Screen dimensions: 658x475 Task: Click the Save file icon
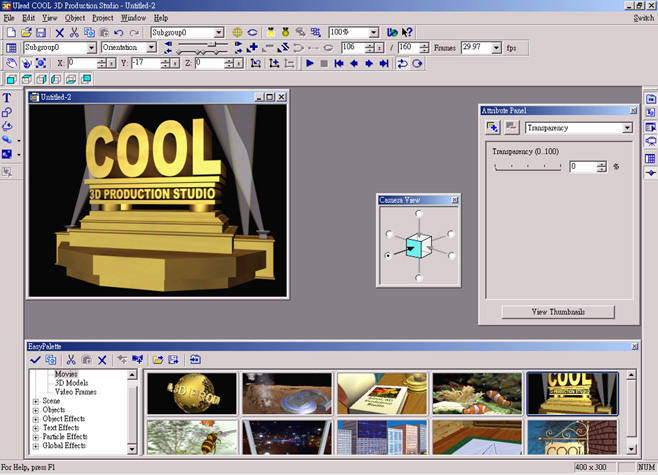[x=39, y=33]
